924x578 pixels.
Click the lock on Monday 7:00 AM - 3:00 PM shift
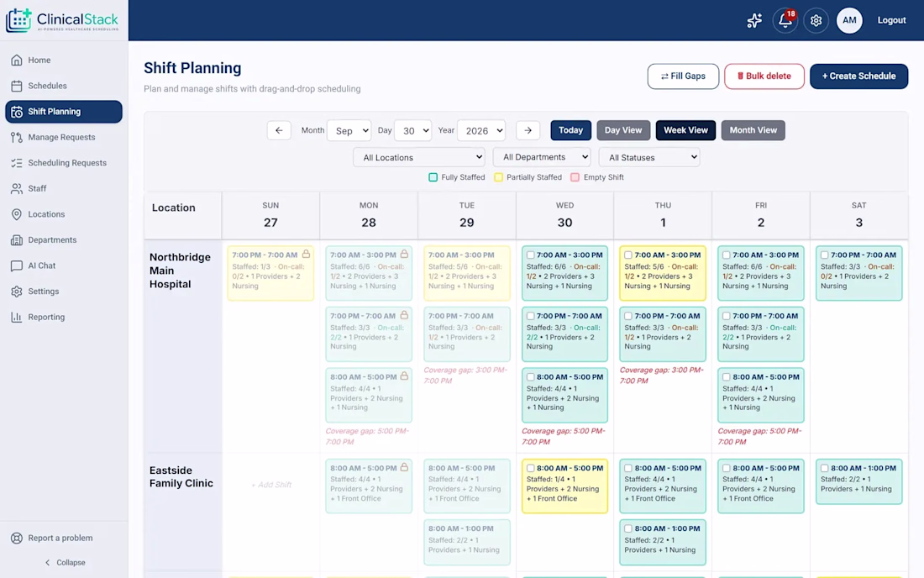tap(404, 255)
